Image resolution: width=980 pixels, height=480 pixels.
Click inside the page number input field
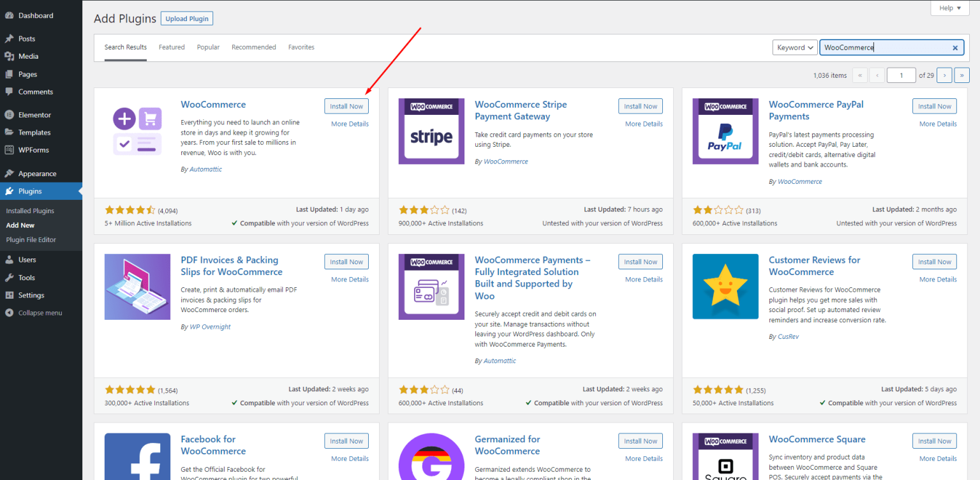click(901, 75)
